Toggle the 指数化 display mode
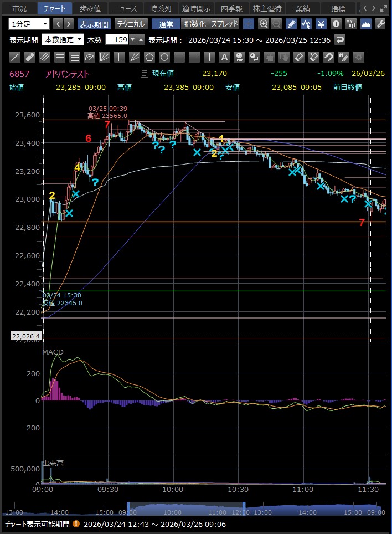Viewport: 392px width, 534px height. [195, 24]
